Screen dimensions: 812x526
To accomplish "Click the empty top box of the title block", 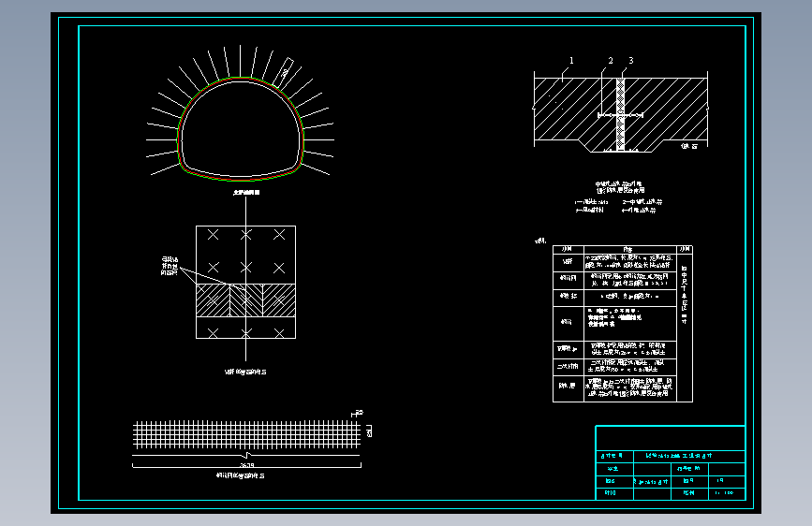I will point(670,438).
